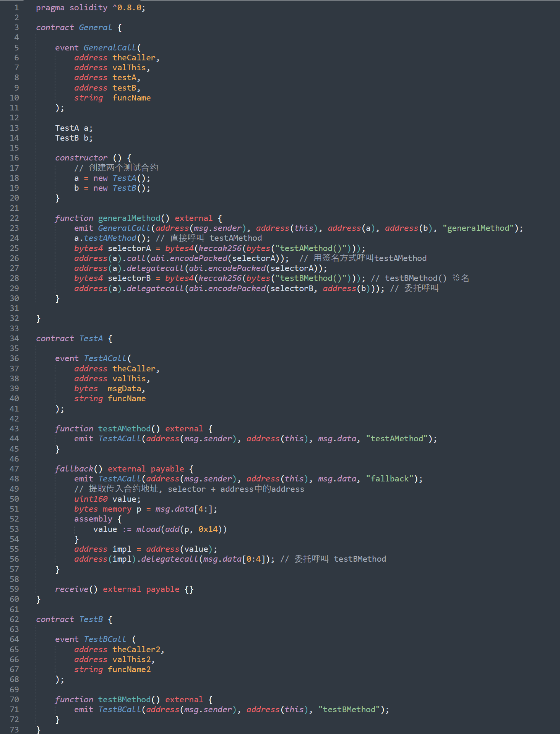Image resolution: width=560 pixels, height=734 pixels.
Task: Click the '委托呼叫 testBMethod' comment on line 56
Action: click(340, 559)
